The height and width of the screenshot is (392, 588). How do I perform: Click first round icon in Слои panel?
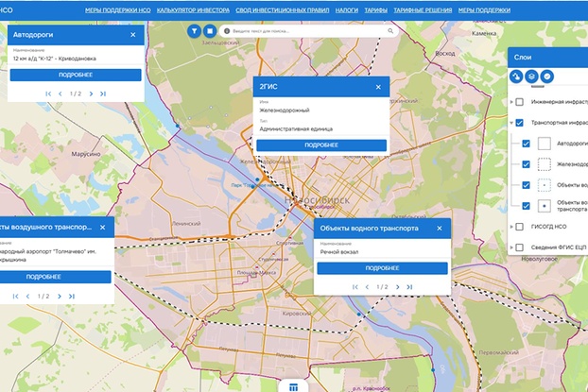(516, 77)
